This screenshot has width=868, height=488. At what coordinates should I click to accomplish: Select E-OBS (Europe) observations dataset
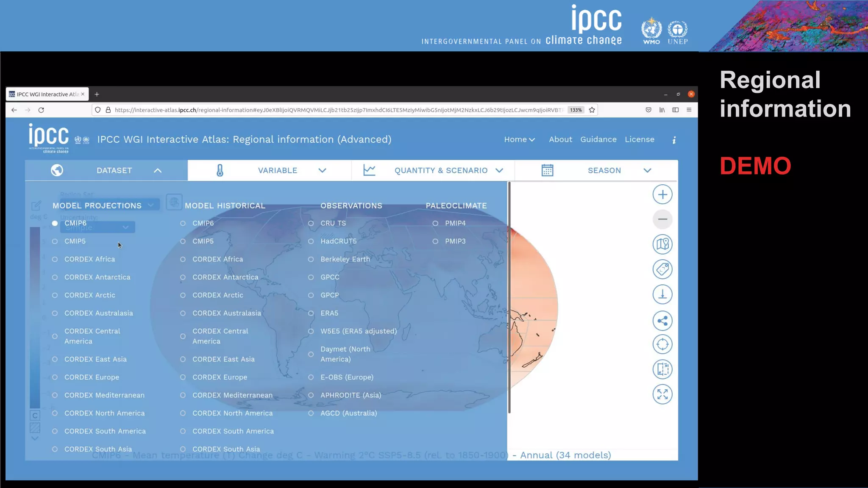click(340, 377)
